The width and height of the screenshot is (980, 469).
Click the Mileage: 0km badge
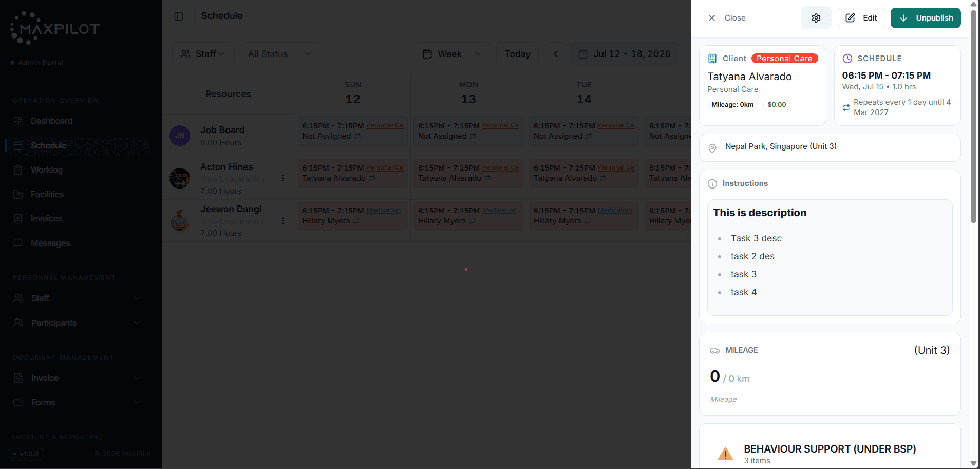pyautogui.click(x=732, y=105)
